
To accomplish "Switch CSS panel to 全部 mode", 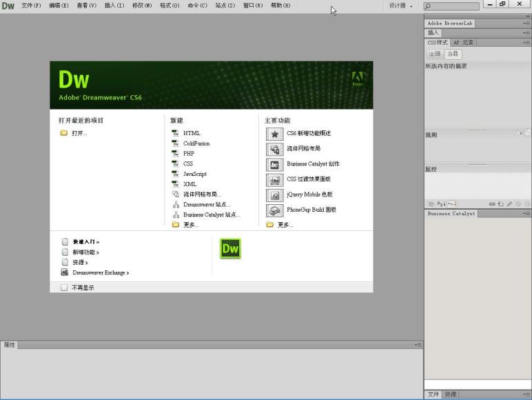I will (x=435, y=54).
